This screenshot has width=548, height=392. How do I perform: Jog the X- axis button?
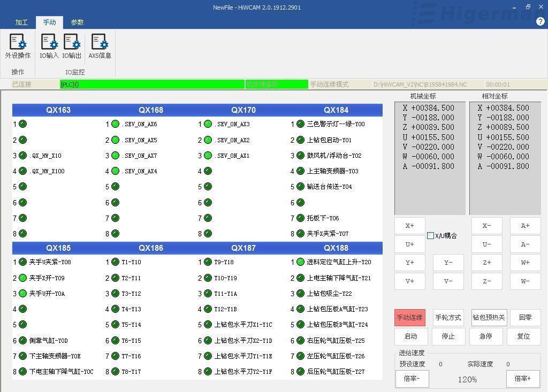(x=486, y=226)
